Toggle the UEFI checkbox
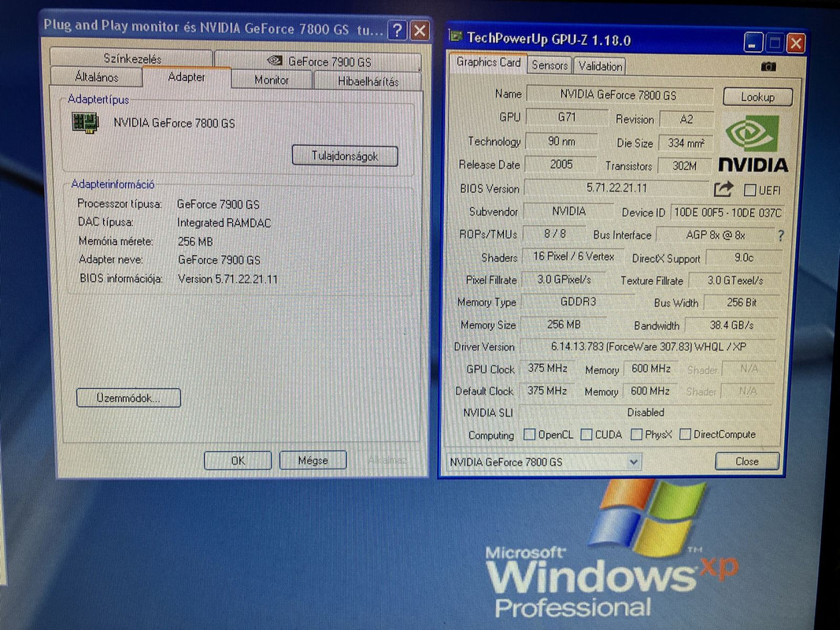Image resolution: width=840 pixels, height=630 pixels. [750, 190]
